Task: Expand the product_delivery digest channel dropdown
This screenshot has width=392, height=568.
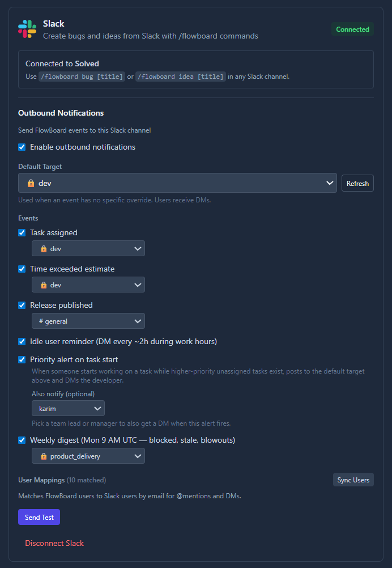Action: pyautogui.click(x=88, y=456)
